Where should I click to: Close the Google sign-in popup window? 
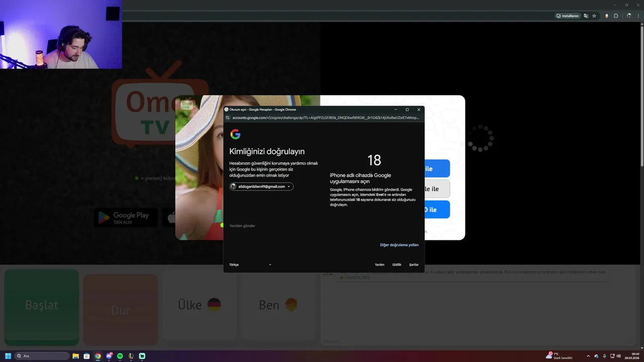click(419, 110)
